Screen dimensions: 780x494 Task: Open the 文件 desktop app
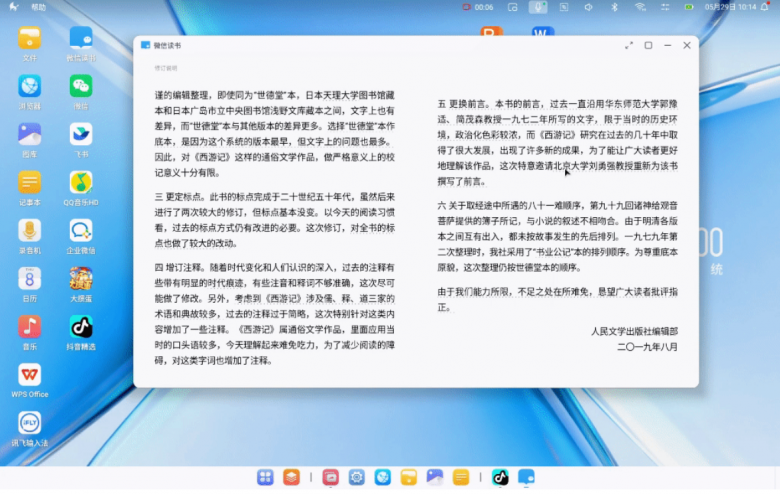point(29,38)
